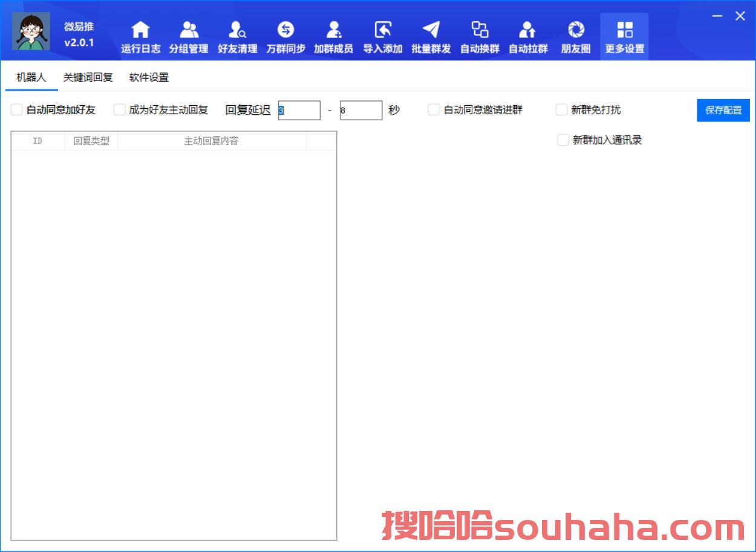Screen dimensions: 756x552
Task: Enable 成为好友主动回复 checkbox
Action: 120,110
